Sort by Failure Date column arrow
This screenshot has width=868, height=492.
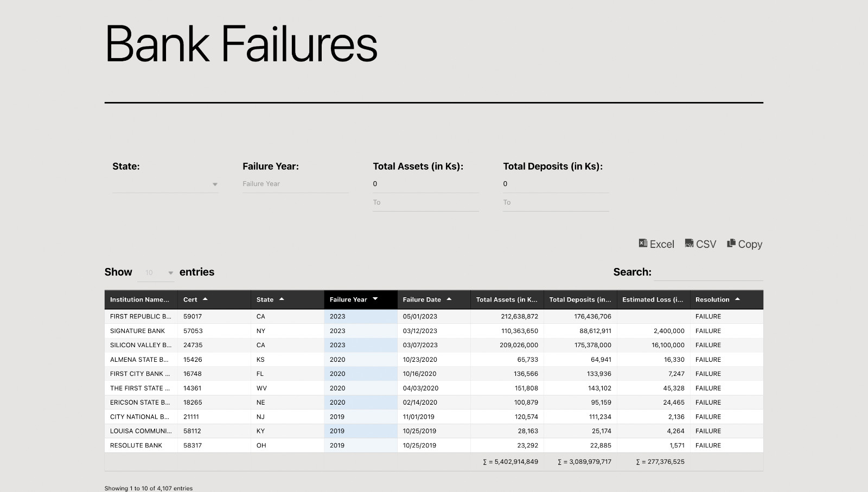pyautogui.click(x=449, y=299)
